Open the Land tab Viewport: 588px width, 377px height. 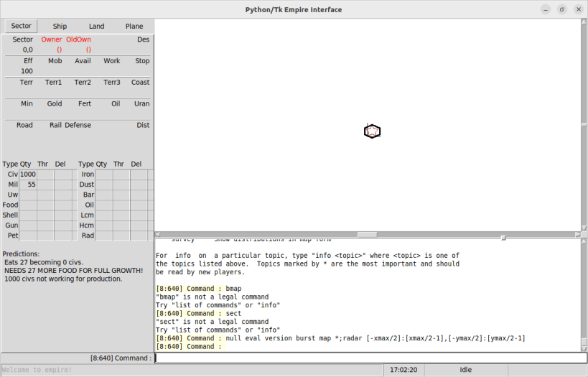point(96,27)
